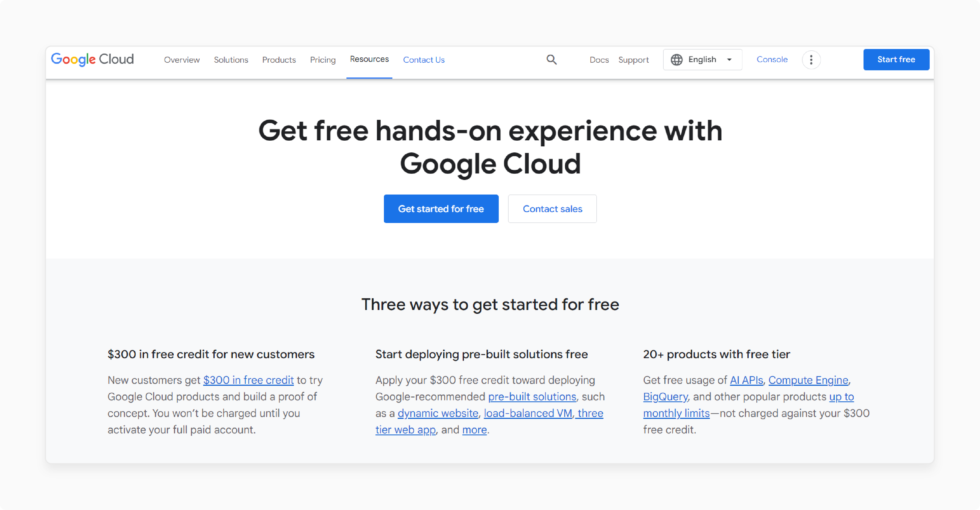Click the Support link in top nav

coord(633,59)
